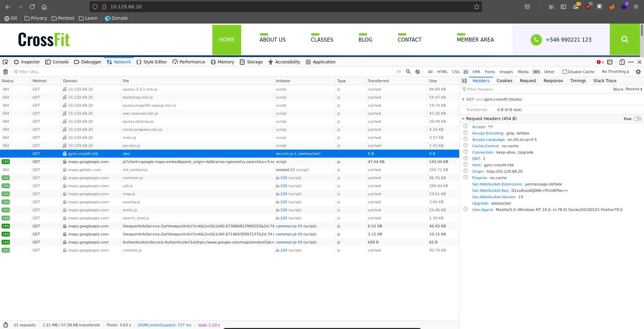Click the bookmark star in address bar
Viewport: 644px width, 329px height.
(x=476, y=7)
